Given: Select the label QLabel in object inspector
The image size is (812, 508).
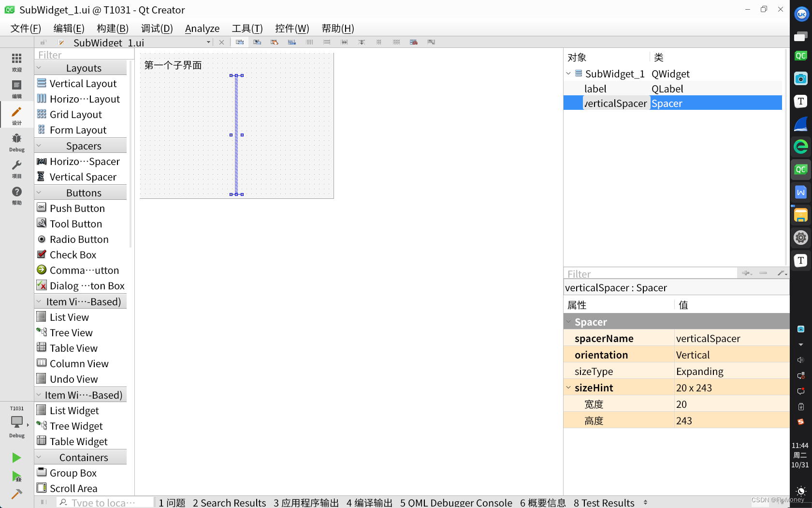Looking at the screenshot, I should [595, 89].
